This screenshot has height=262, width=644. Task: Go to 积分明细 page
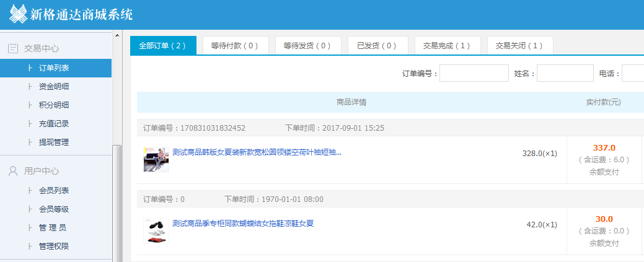click(x=53, y=105)
